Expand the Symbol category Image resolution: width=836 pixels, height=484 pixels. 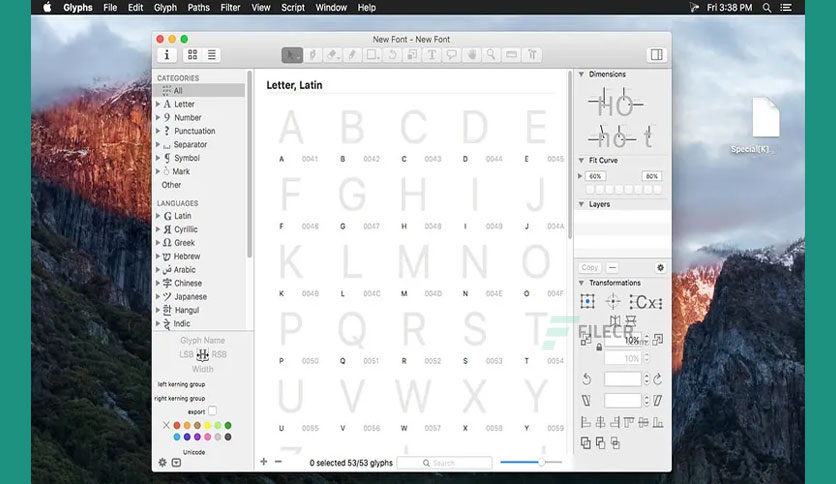click(x=158, y=158)
